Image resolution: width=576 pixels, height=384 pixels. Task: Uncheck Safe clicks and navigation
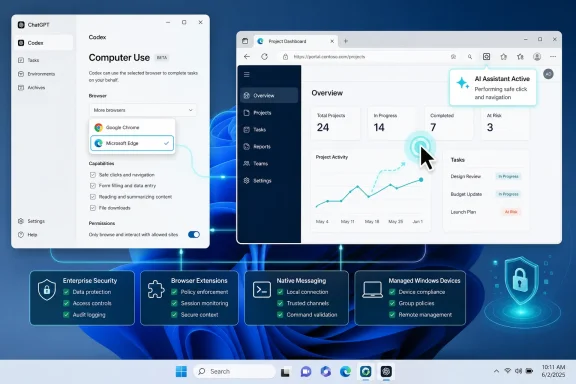click(x=93, y=175)
